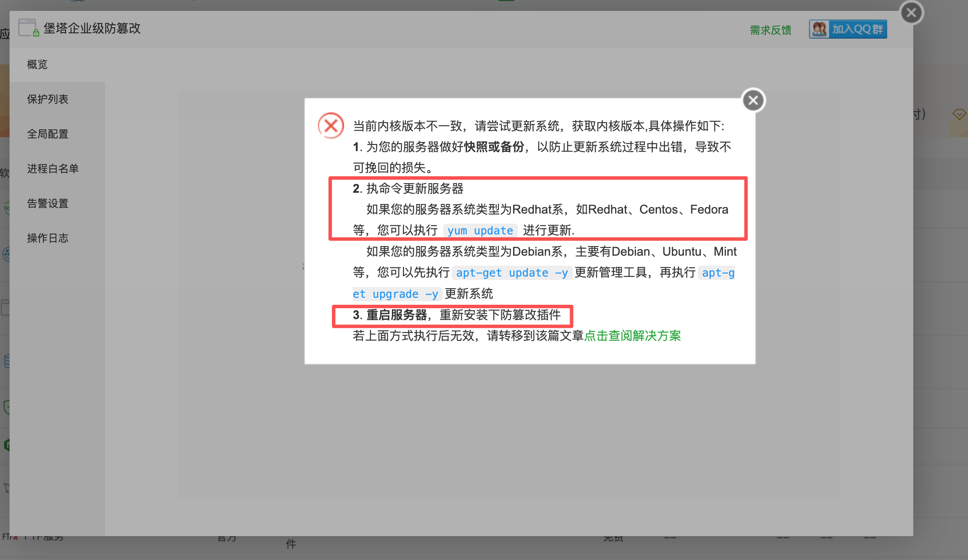The height and width of the screenshot is (560, 968).
Task: Click the green shield security plugin icon
Action: (x=6, y=407)
